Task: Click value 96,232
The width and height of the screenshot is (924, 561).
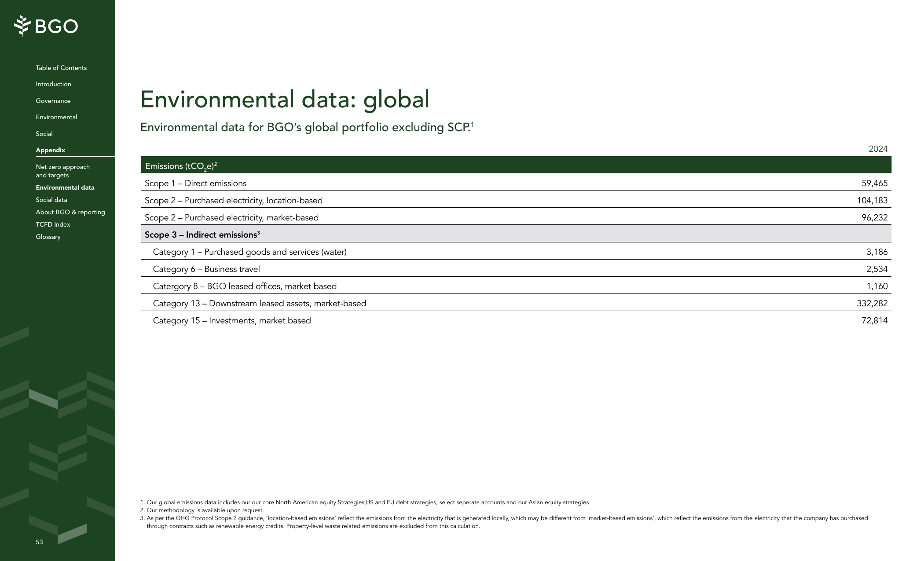Action: [x=874, y=218]
